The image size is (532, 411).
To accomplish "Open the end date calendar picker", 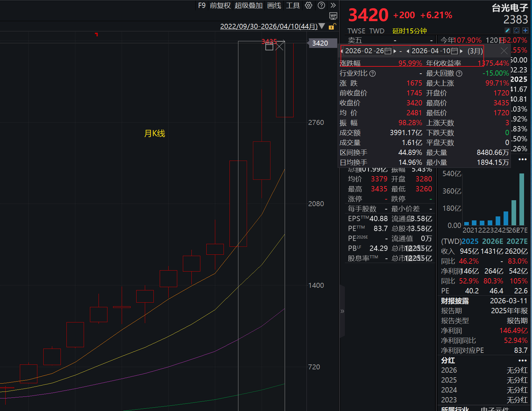I will [454, 51].
